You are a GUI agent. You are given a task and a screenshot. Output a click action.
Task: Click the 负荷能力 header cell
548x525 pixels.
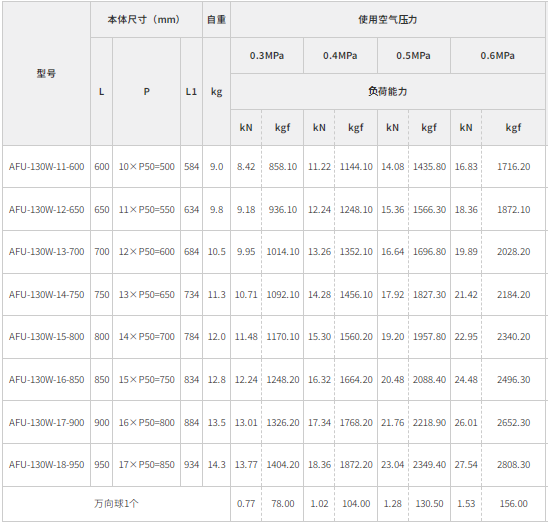[388, 92]
